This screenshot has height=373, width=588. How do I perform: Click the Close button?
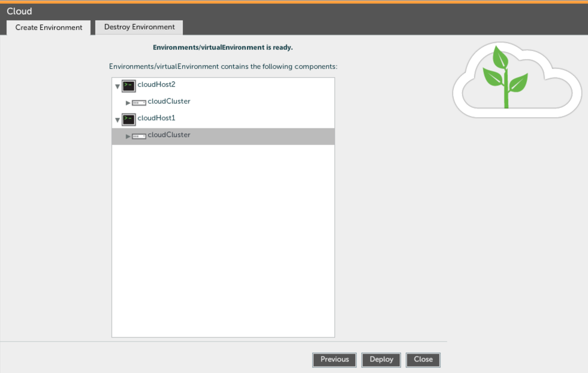point(423,359)
